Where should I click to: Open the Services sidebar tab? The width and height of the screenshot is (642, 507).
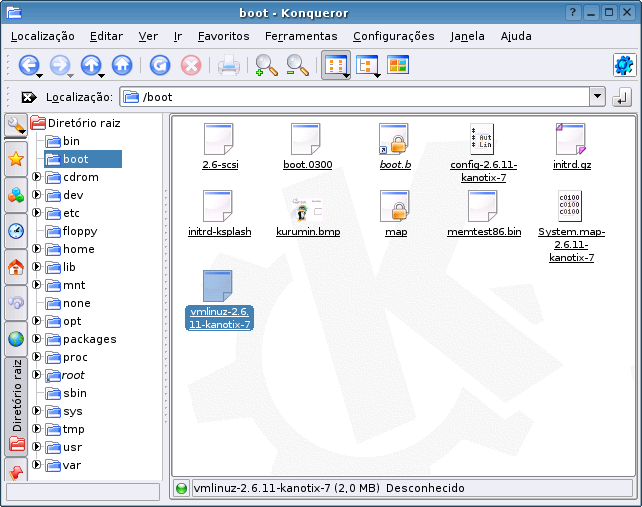point(16,195)
